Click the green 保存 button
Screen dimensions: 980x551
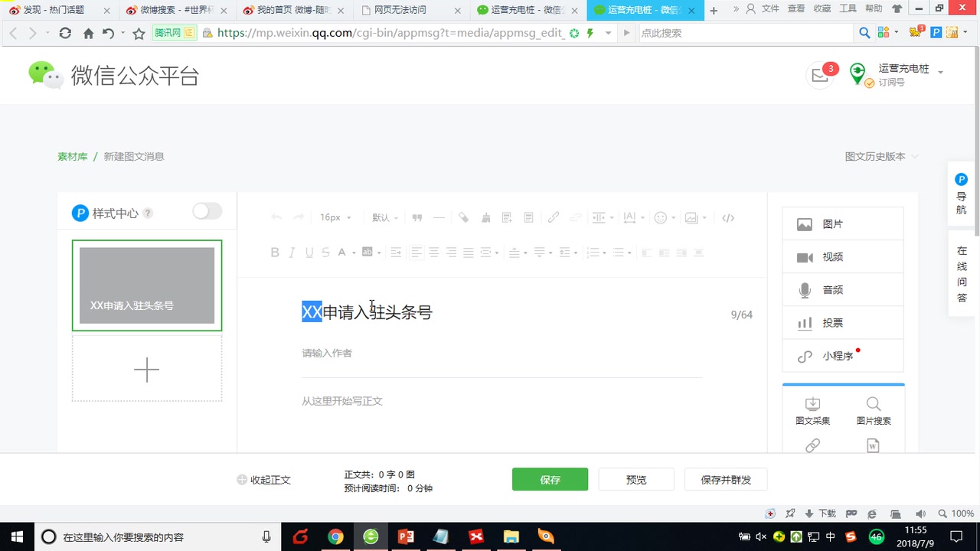(550, 479)
